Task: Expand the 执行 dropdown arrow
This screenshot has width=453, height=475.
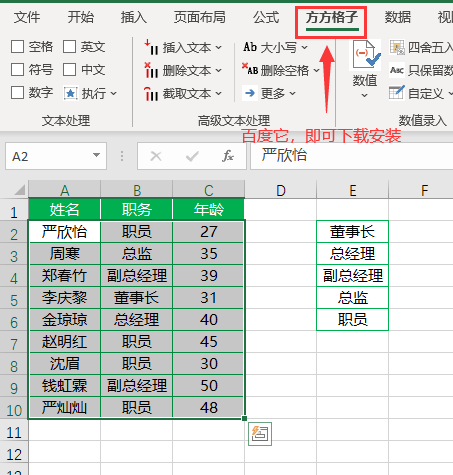Action: tap(113, 94)
